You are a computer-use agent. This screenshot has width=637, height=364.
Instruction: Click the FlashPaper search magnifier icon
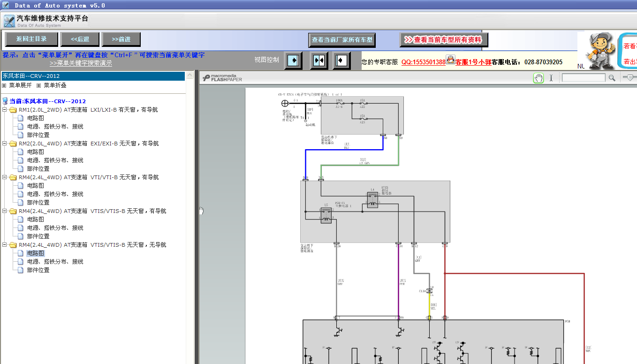point(612,78)
